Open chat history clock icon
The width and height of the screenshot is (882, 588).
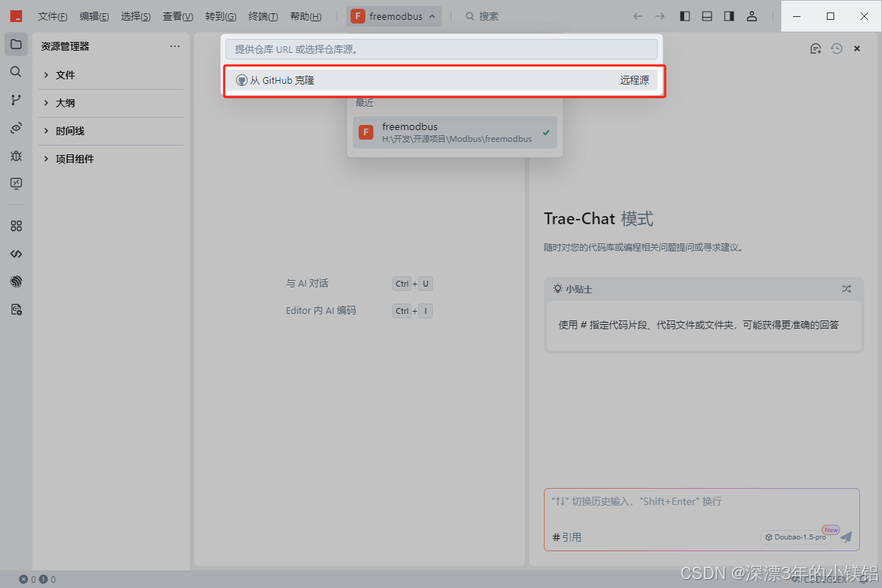pyautogui.click(x=836, y=49)
